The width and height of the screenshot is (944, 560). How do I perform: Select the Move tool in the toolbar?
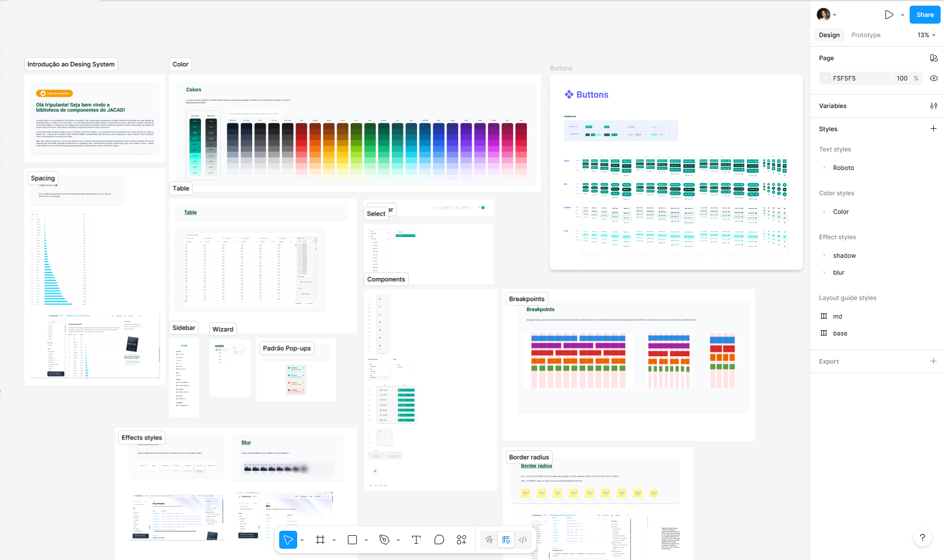click(x=288, y=540)
